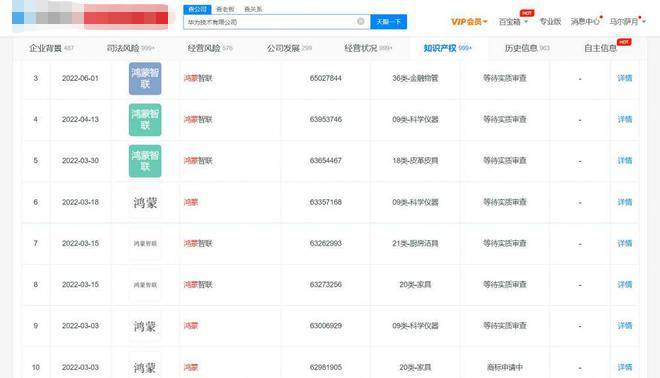Switch to the 历史信息 tab
This screenshot has width=660, height=378.
coord(527,48)
